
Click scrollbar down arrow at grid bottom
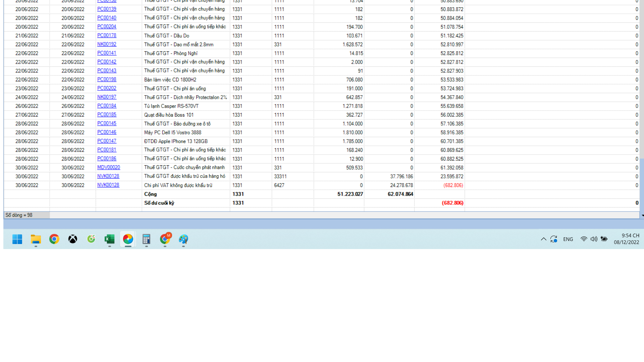[642, 215]
